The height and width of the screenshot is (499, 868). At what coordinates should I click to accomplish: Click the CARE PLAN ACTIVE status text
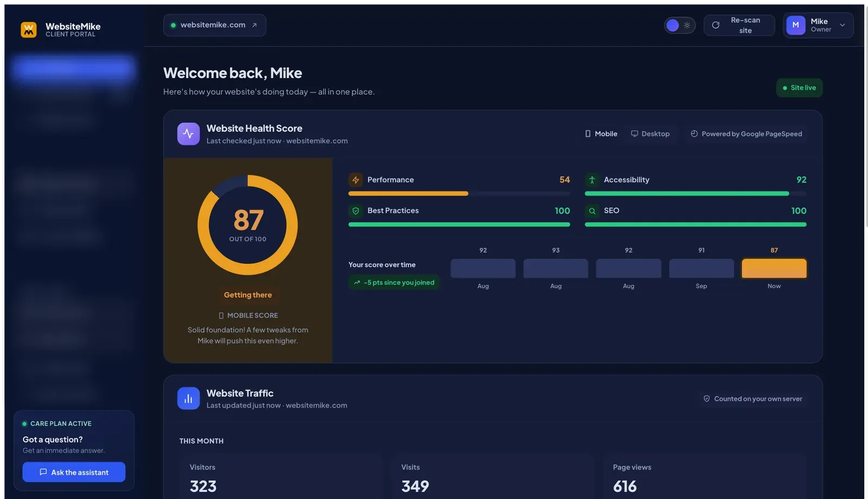pyautogui.click(x=61, y=424)
